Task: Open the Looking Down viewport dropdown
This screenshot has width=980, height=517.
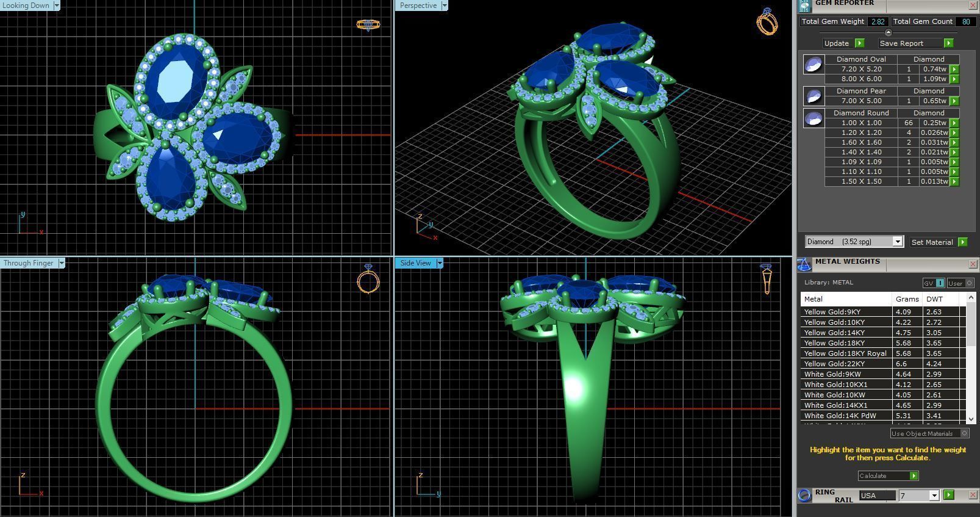Action: click(x=57, y=5)
